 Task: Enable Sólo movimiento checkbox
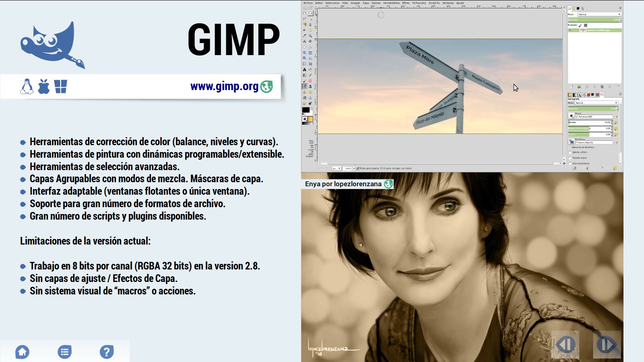coord(570,164)
